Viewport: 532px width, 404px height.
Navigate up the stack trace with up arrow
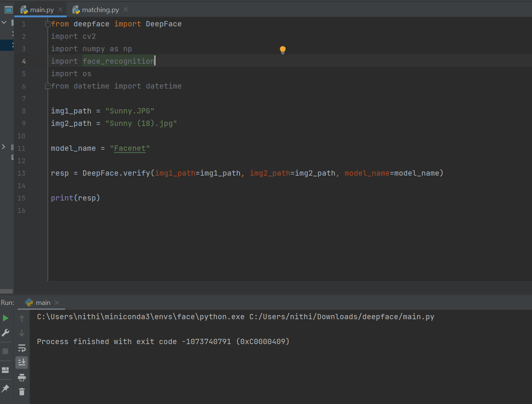[22, 318]
